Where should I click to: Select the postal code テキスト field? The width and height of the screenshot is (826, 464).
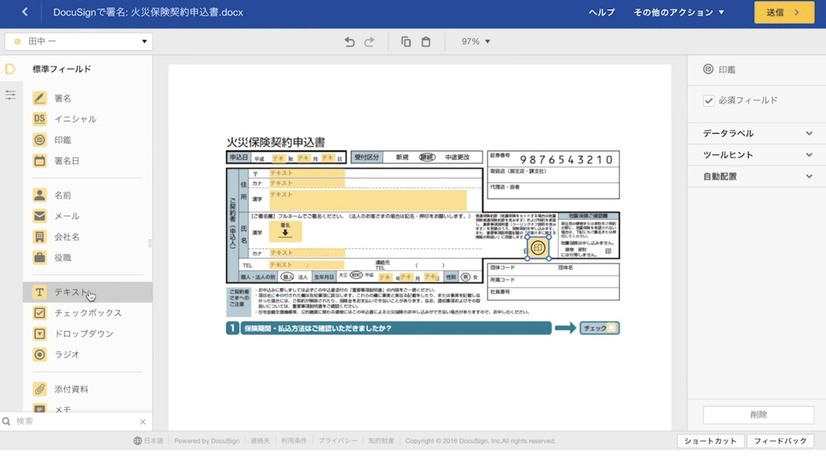tap(307, 173)
